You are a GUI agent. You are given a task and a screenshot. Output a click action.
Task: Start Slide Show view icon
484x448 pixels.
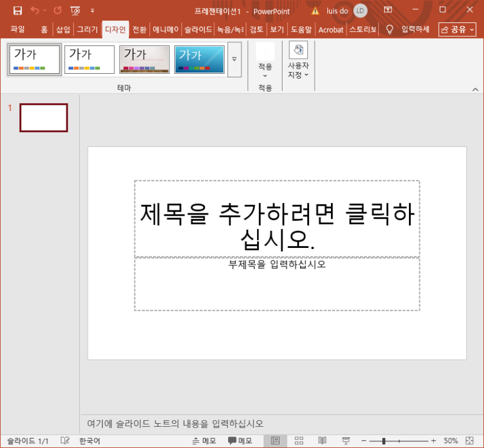click(345, 441)
